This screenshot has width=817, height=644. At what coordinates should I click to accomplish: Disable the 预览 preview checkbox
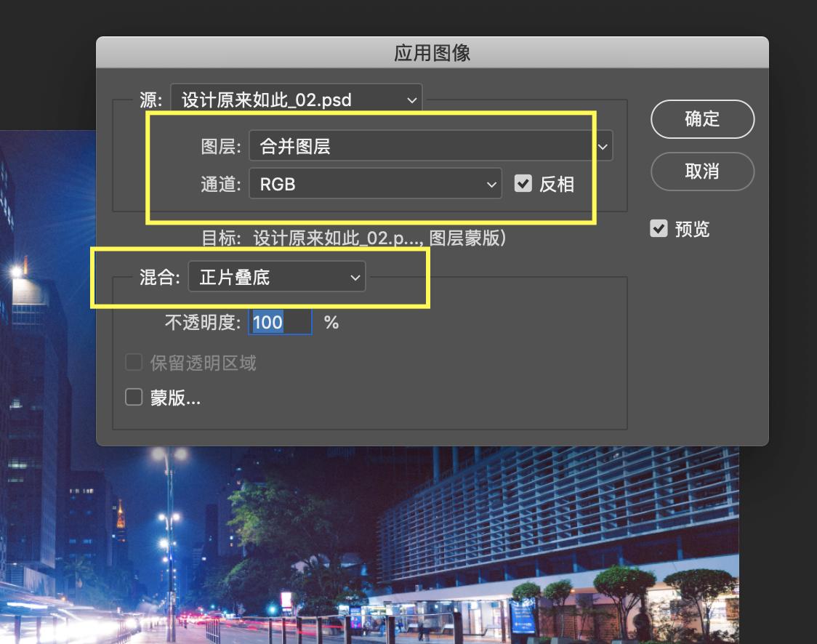coord(659,228)
